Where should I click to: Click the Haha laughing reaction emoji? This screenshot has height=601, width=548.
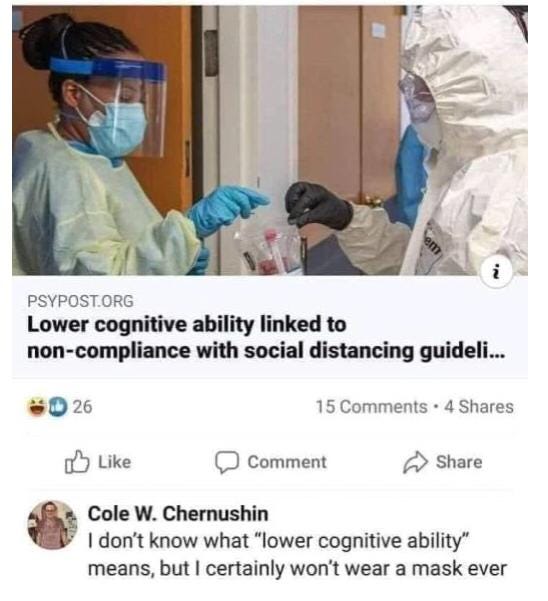coord(36,407)
